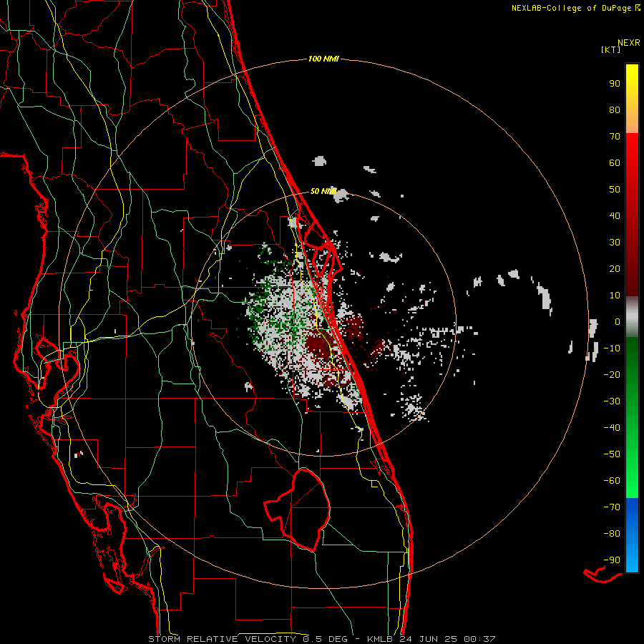This screenshot has width=644, height=644.
Task: Click the -30 value on the velocity scale
Action: tap(612, 401)
